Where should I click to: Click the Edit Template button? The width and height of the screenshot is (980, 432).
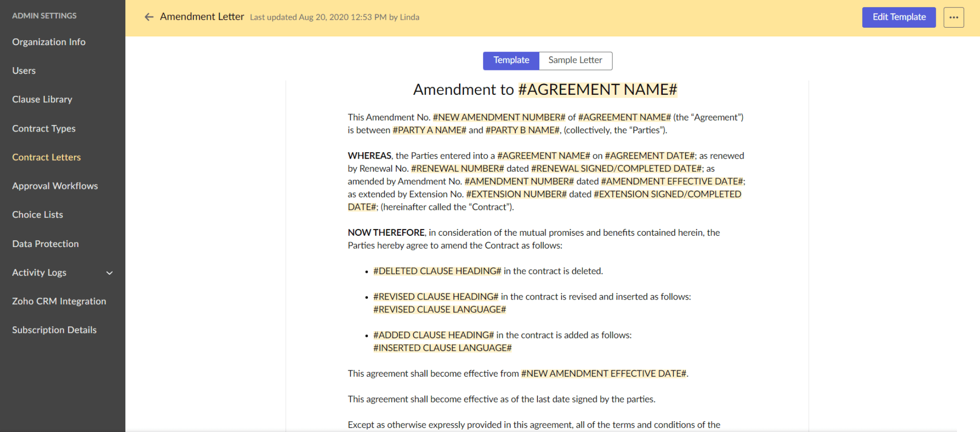click(898, 17)
